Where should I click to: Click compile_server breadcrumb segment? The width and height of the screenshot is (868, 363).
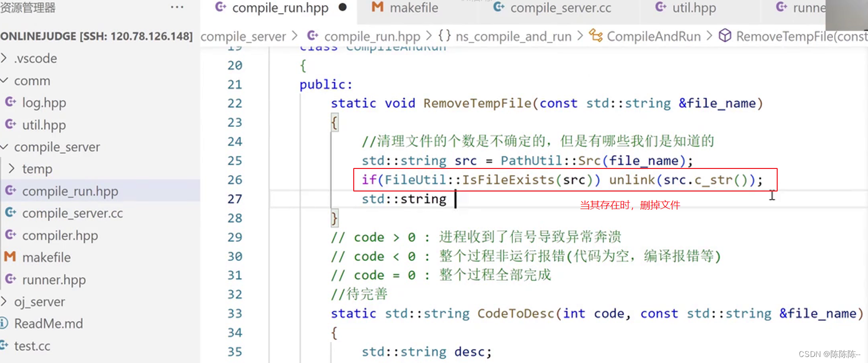click(x=243, y=37)
